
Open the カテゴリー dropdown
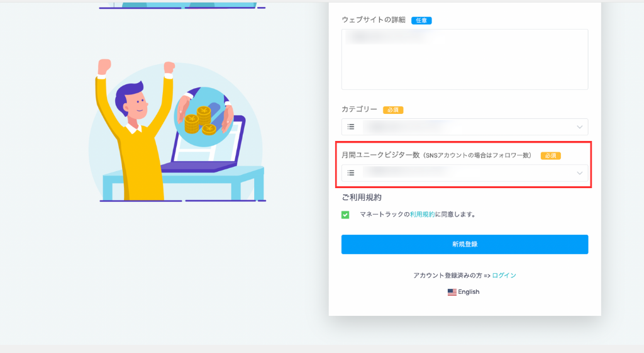click(x=465, y=127)
